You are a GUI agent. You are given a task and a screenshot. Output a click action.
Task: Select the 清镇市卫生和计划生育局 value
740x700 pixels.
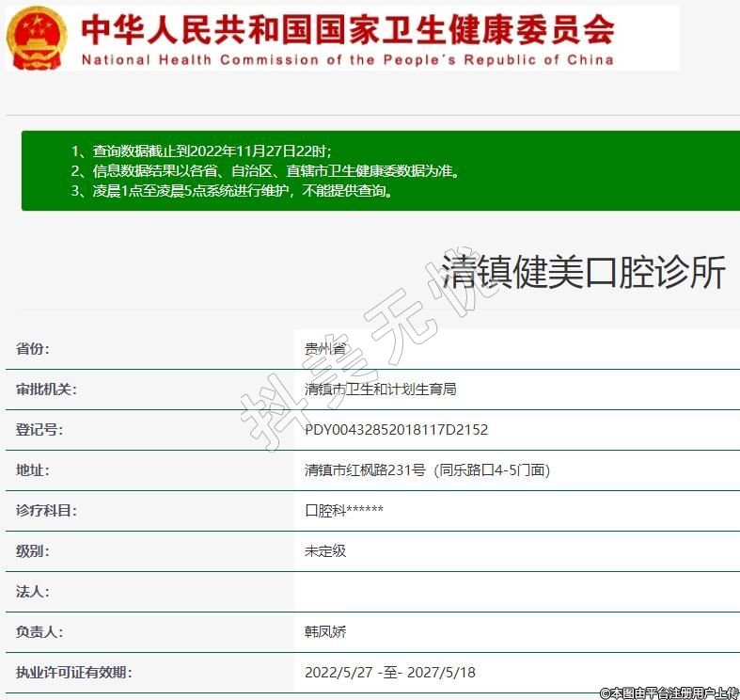point(380,390)
